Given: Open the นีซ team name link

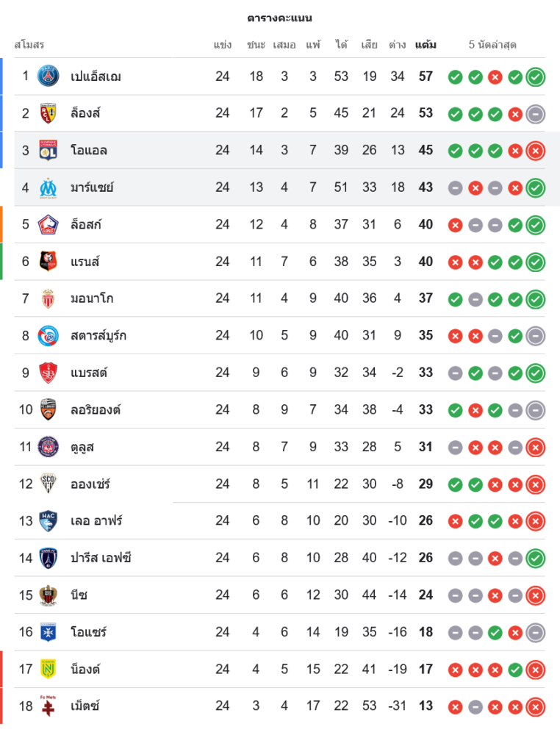Looking at the screenshot, I should [x=79, y=595].
